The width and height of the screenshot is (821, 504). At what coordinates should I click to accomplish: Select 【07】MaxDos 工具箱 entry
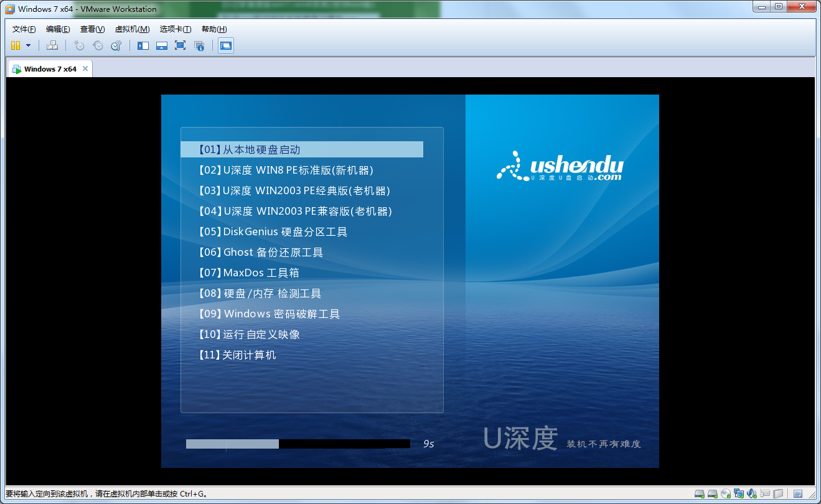(x=248, y=273)
